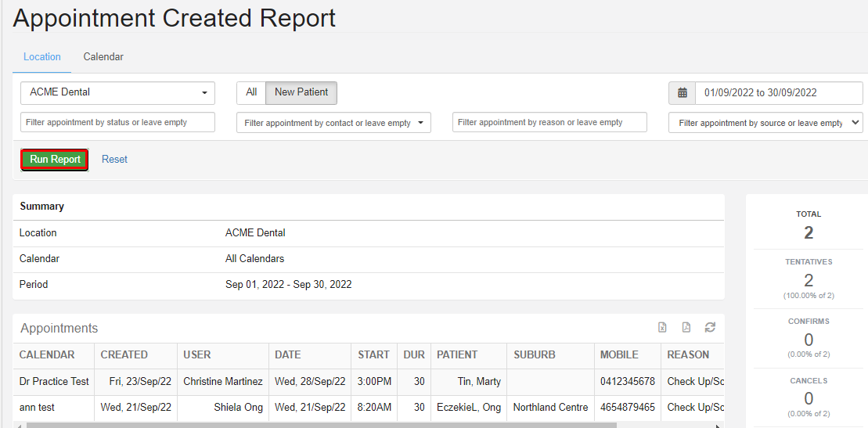Focus the filter by status field
Screen dimensions: 868x428
click(x=118, y=122)
